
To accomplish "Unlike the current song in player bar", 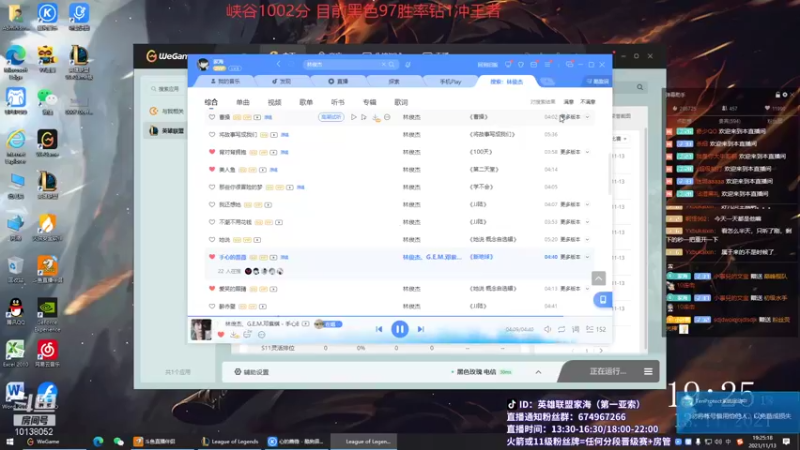I will click(221, 335).
